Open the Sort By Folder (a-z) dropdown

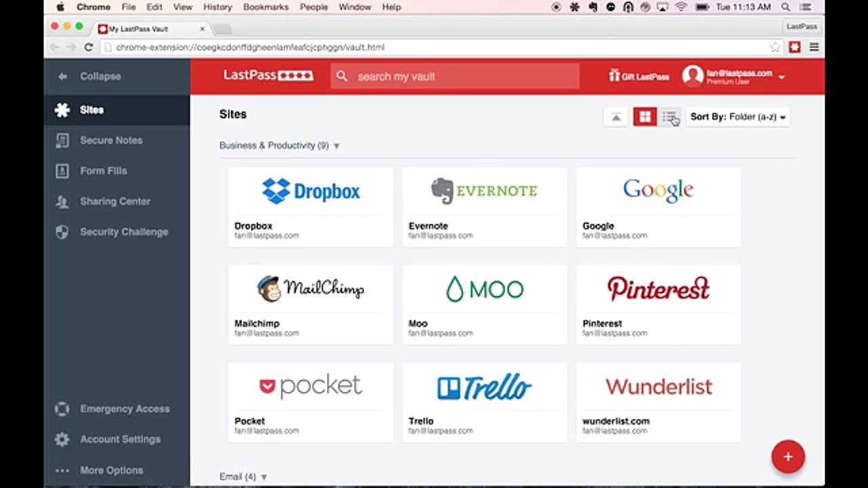(738, 117)
